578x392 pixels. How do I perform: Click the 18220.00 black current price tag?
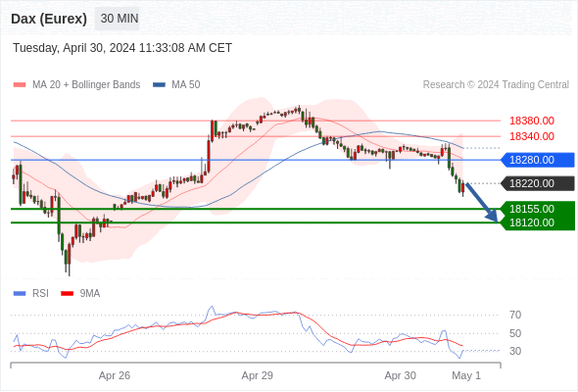pyautogui.click(x=538, y=183)
